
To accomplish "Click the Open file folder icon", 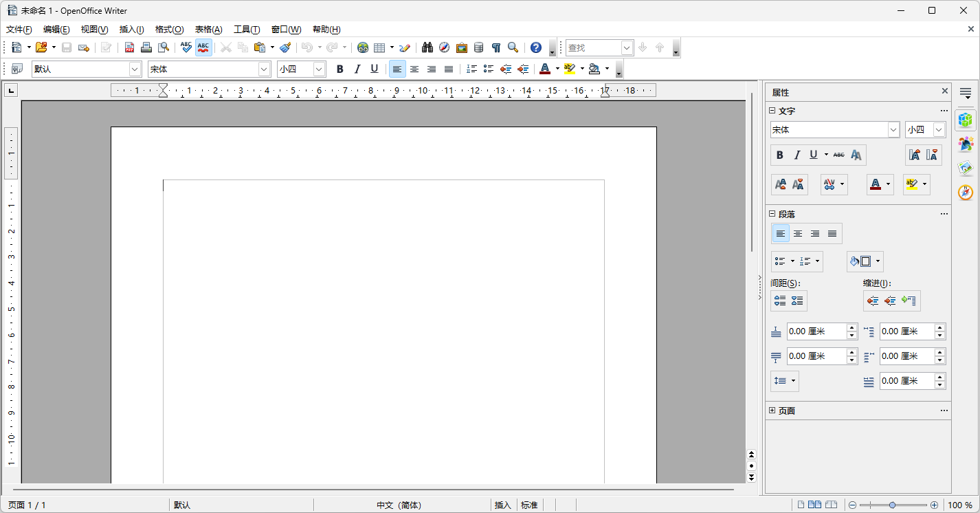I will (41, 47).
